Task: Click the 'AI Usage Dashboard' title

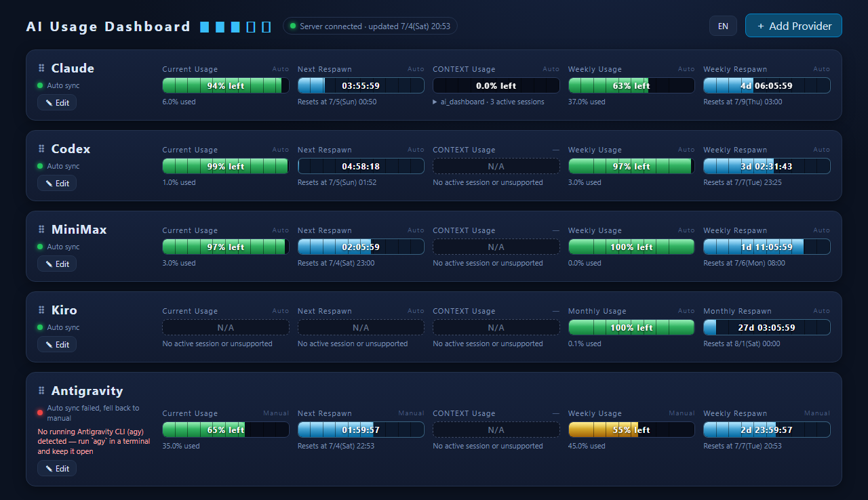Action: click(108, 26)
